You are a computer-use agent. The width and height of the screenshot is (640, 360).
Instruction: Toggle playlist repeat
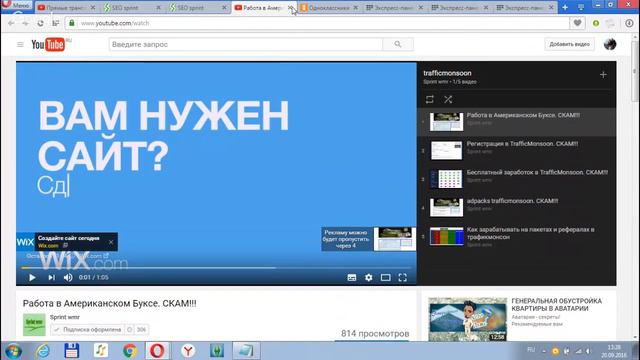pos(429,99)
